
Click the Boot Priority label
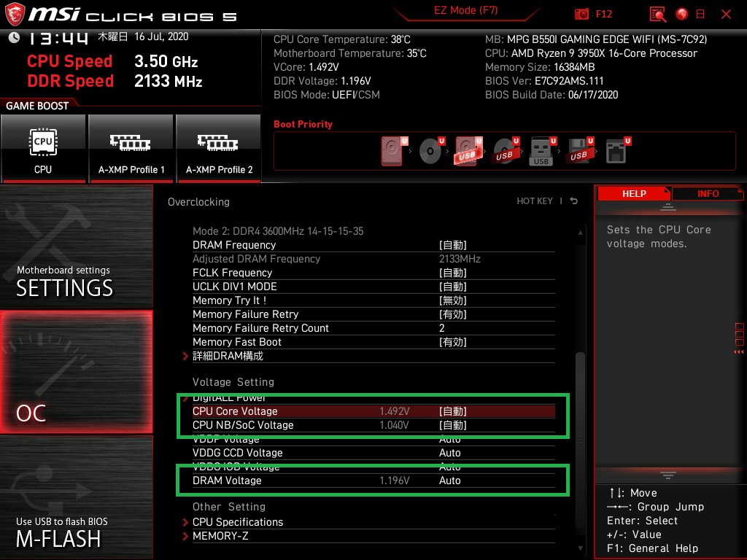pyautogui.click(x=303, y=124)
